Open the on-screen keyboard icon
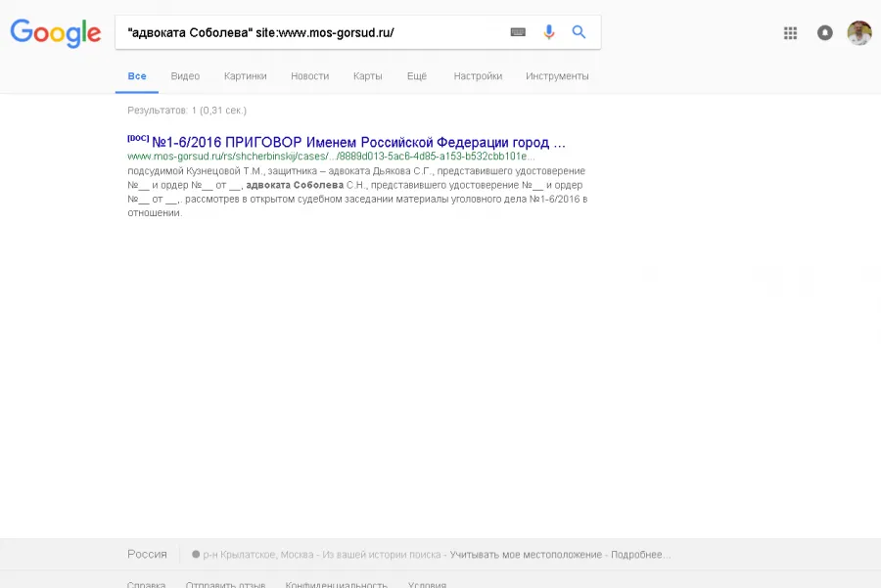Image resolution: width=881 pixels, height=588 pixels. point(518,32)
